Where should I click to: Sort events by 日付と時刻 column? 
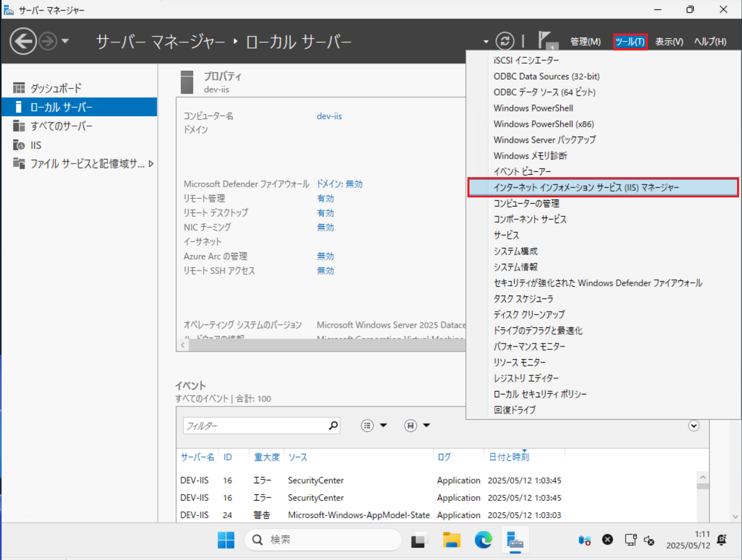[x=509, y=457]
